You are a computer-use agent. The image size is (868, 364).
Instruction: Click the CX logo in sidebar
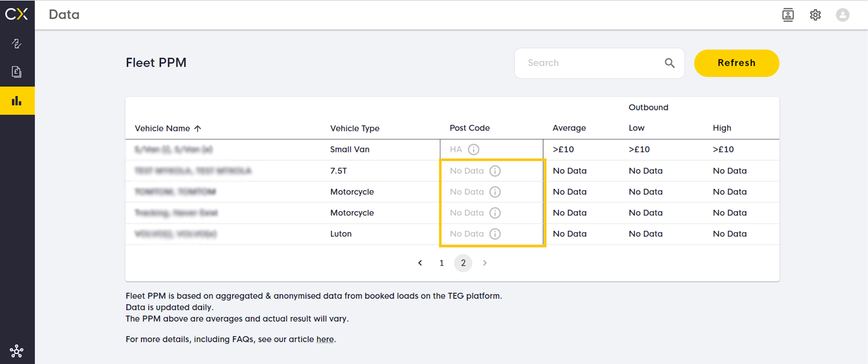[x=17, y=14]
